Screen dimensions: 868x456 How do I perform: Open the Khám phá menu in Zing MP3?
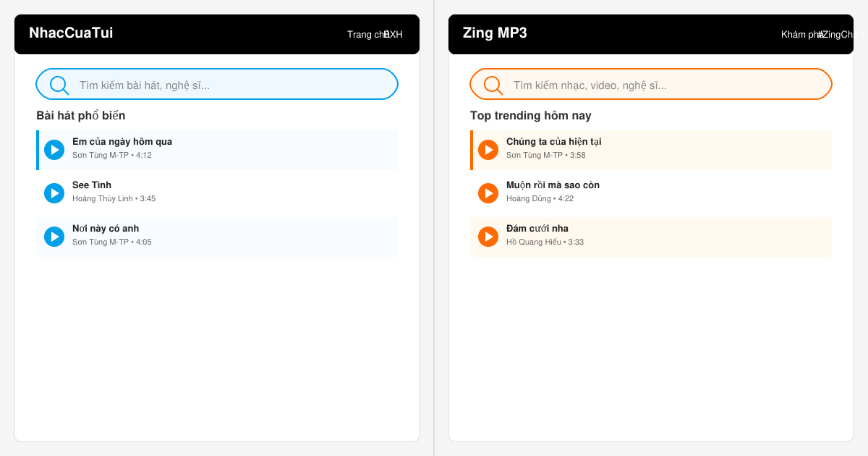pyautogui.click(x=801, y=35)
